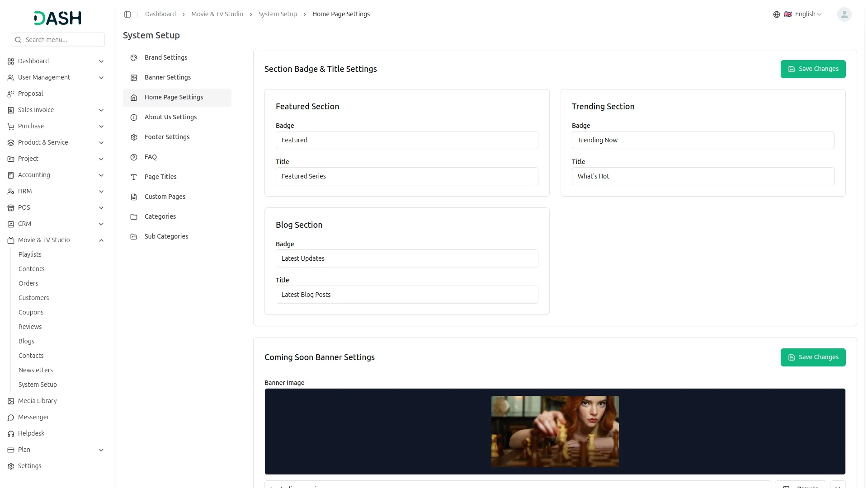Open the Categories folder icon
This screenshot has width=868, height=488.
tap(133, 217)
